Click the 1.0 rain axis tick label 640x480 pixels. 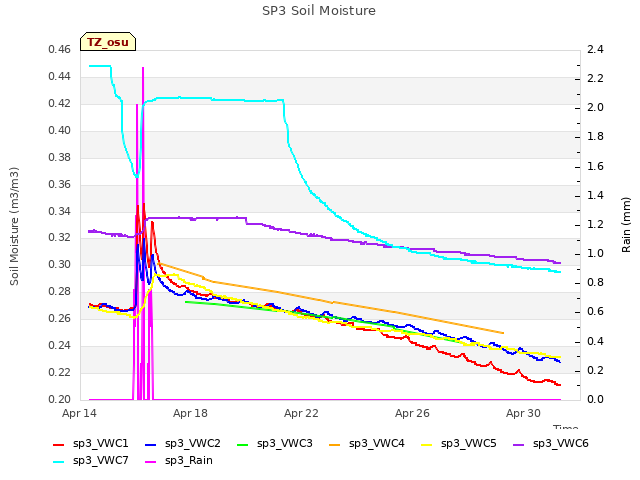(x=595, y=253)
